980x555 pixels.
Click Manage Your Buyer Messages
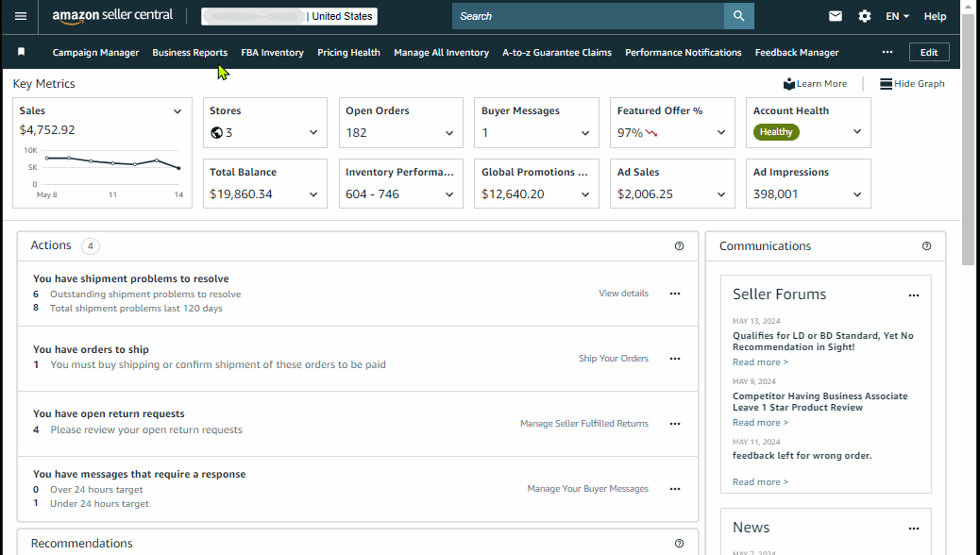point(587,489)
